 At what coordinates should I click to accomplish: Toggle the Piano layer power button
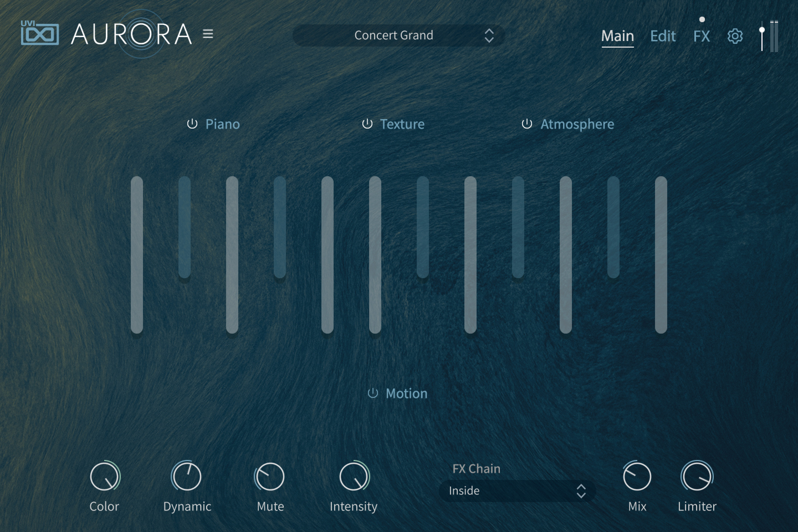pos(192,124)
